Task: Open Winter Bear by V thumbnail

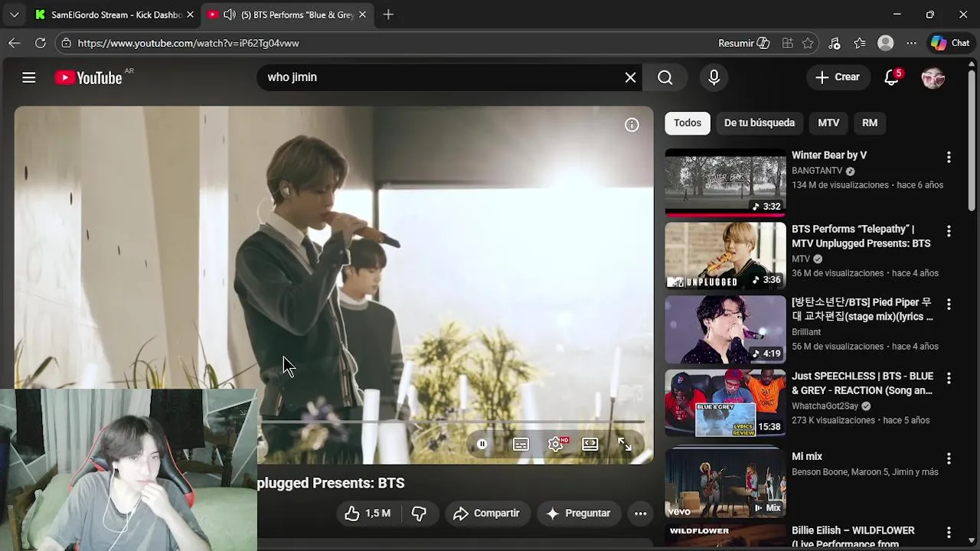Action: (725, 182)
